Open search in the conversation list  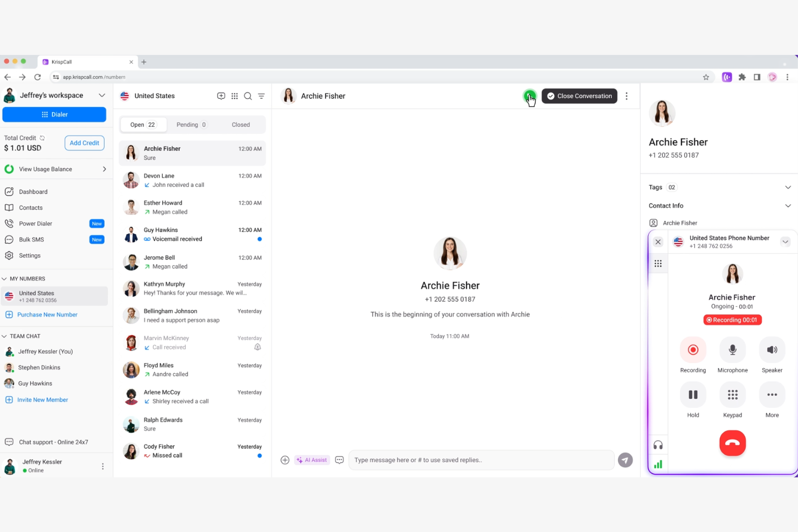tap(247, 96)
